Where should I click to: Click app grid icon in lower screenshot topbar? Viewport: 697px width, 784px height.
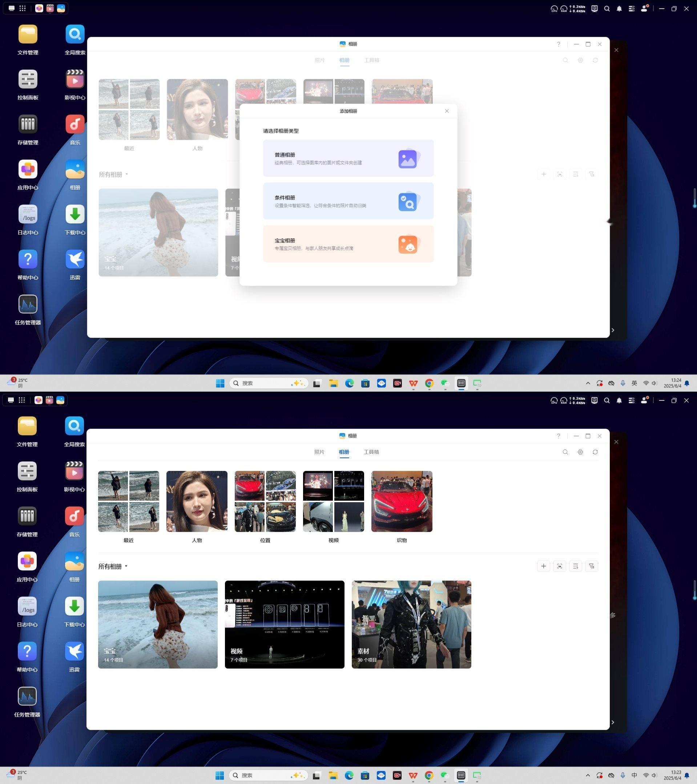pos(22,400)
